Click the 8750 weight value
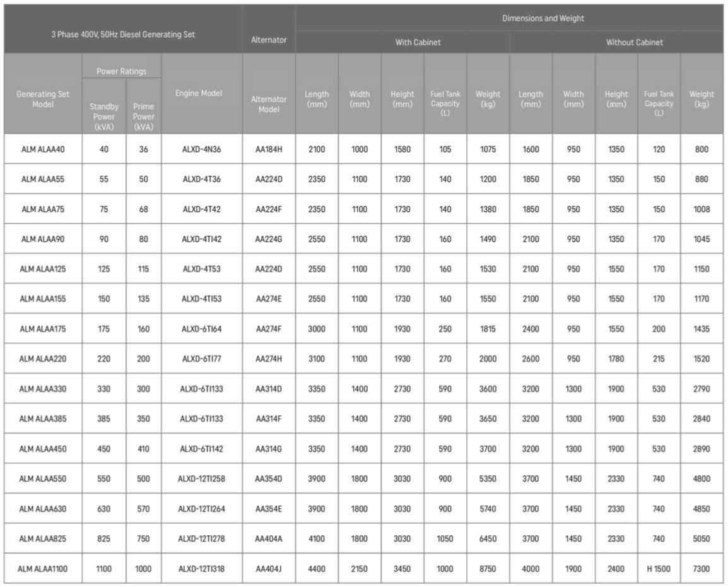 point(488,569)
